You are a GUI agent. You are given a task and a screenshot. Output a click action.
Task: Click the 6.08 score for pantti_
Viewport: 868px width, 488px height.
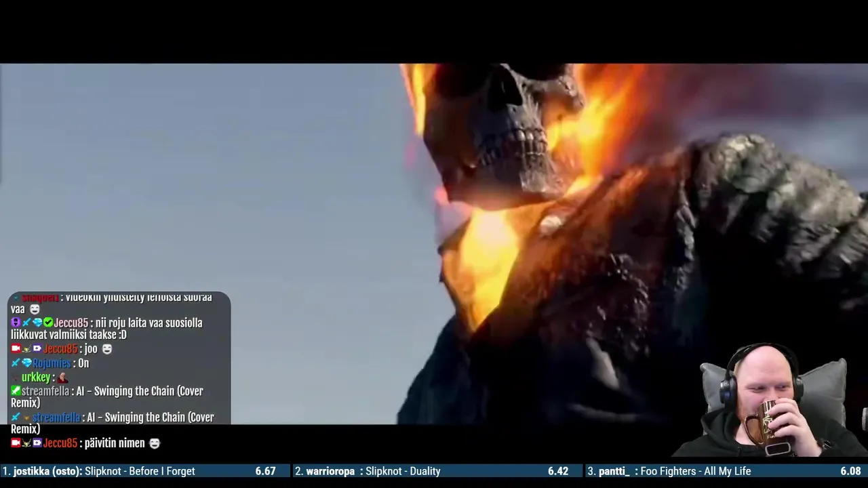pyautogui.click(x=850, y=471)
